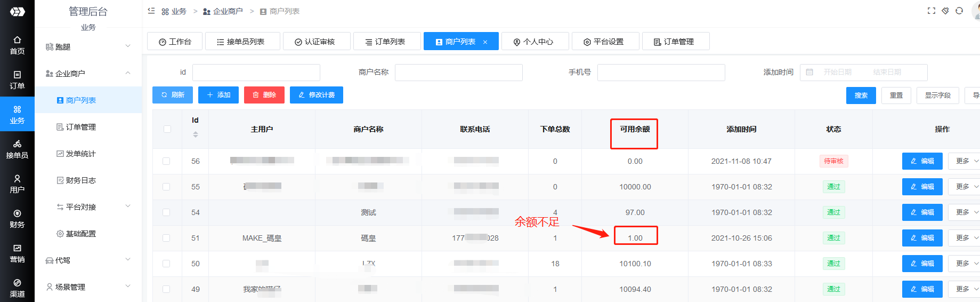The height and width of the screenshot is (302, 980).
Task: Open the 订单 sidebar icon
Action: [x=17, y=80]
